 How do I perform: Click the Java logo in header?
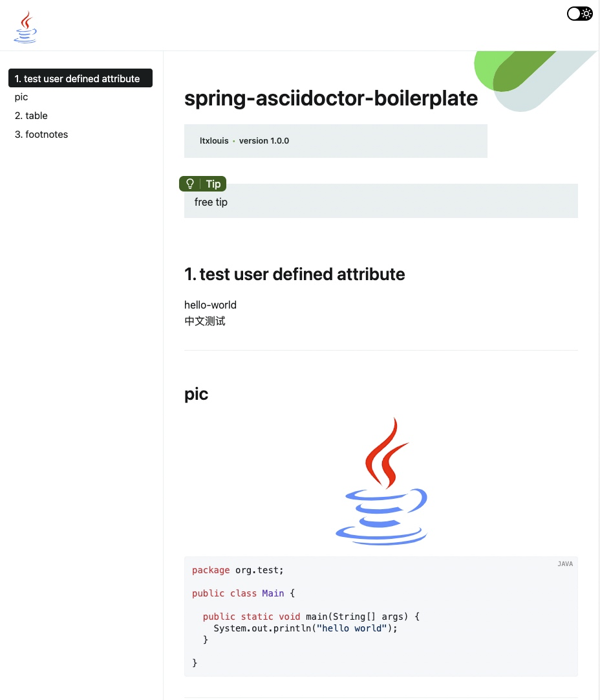(x=25, y=27)
